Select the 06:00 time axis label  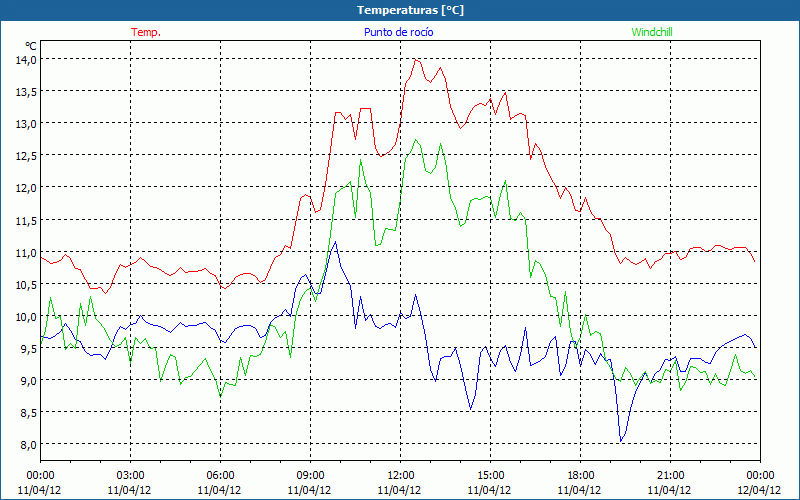pos(220,475)
